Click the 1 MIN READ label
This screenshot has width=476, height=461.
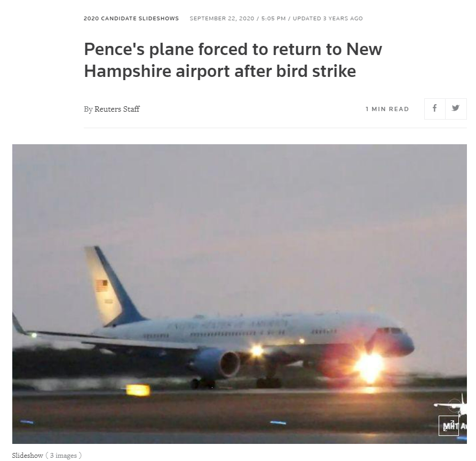[387, 109]
